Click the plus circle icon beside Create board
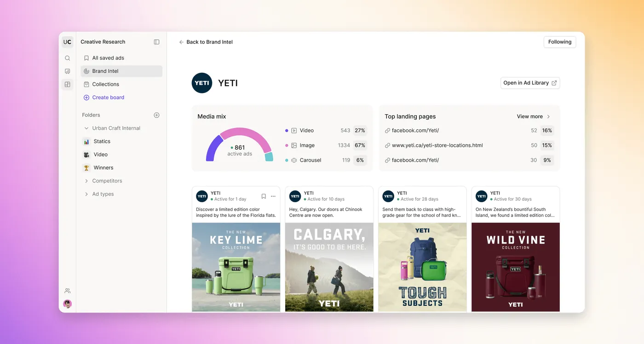Screen dimensions: 644x344 point(86,98)
